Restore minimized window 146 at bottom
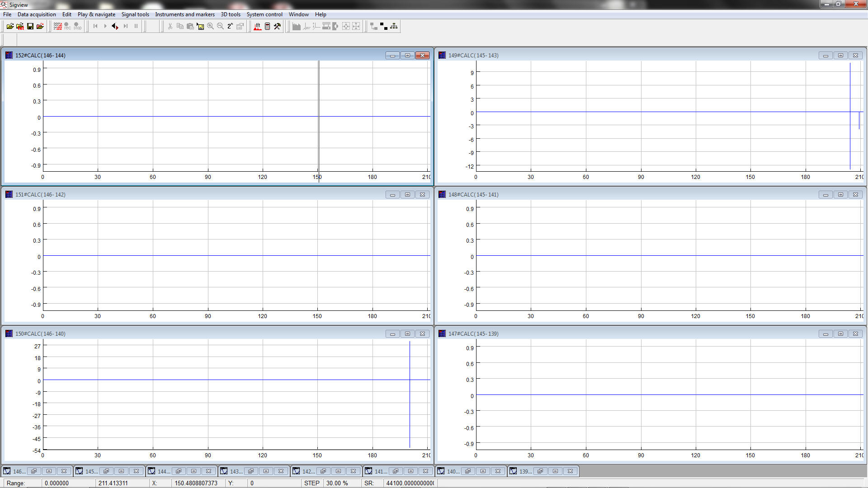Viewport: 868px width, 488px height. (x=34, y=471)
